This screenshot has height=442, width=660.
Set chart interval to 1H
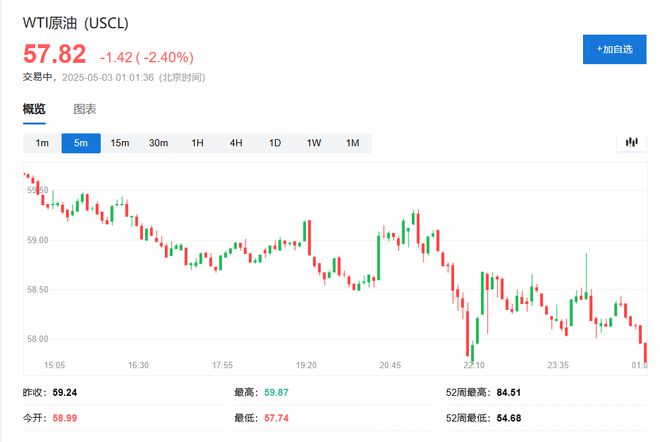197,143
